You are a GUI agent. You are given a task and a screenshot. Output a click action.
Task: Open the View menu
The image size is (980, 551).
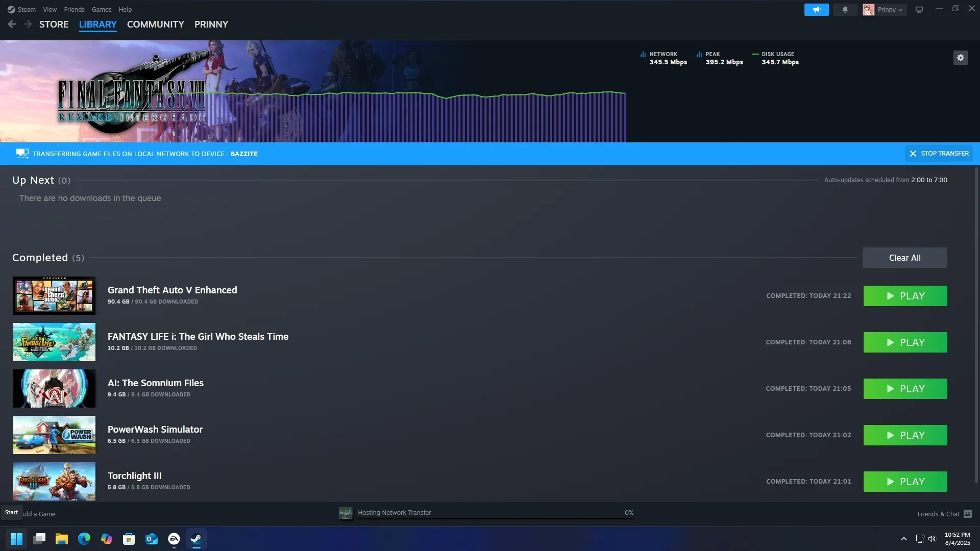tap(50, 9)
